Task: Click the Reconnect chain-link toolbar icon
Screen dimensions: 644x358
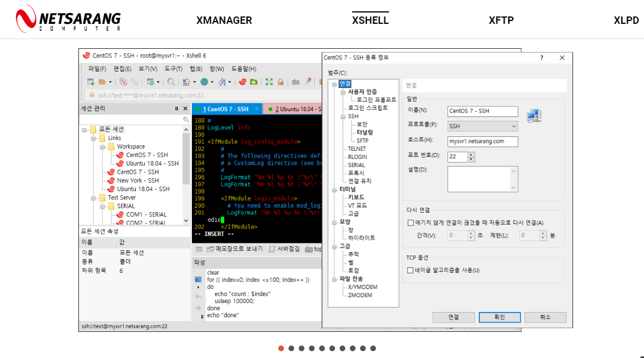Action: coord(135,82)
